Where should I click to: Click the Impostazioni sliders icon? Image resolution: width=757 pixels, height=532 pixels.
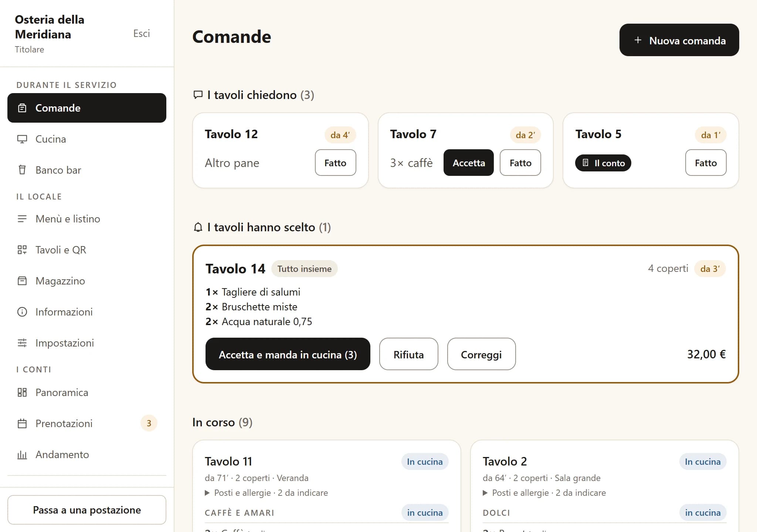[22, 343]
